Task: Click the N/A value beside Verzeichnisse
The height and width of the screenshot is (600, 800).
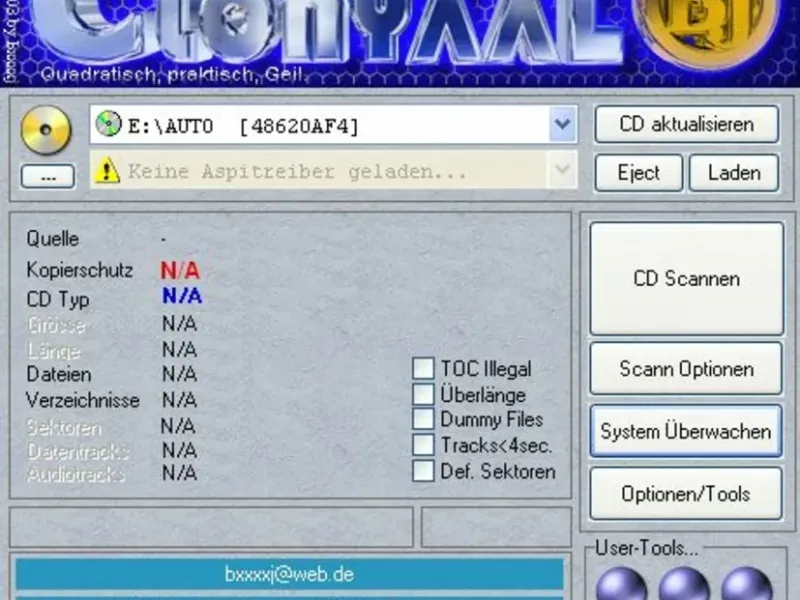Action: coord(179,400)
